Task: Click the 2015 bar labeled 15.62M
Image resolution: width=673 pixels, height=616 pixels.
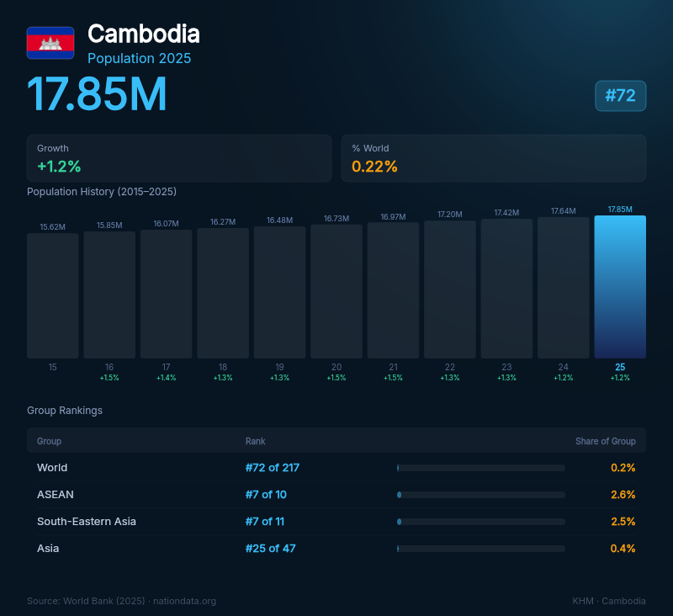Action: coord(53,295)
